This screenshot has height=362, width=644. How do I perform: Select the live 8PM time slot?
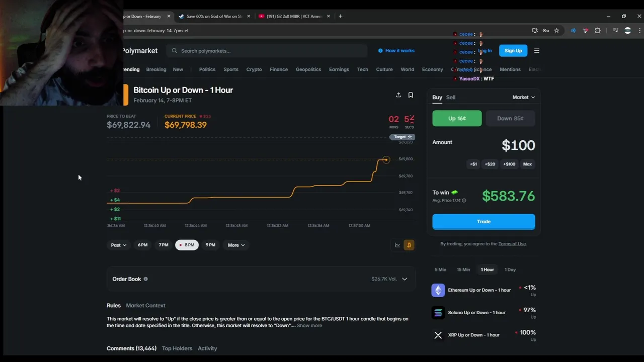pyautogui.click(x=187, y=245)
